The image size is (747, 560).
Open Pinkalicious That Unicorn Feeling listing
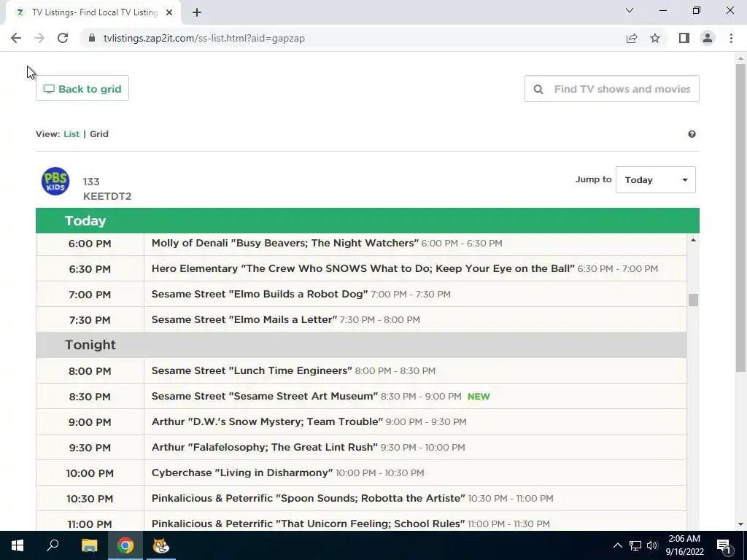pyautogui.click(x=309, y=524)
